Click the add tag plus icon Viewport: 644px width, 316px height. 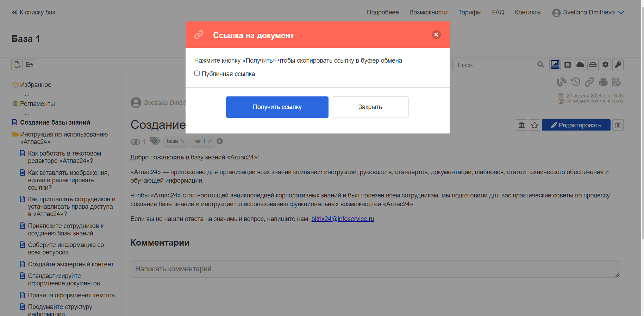click(x=220, y=141)
